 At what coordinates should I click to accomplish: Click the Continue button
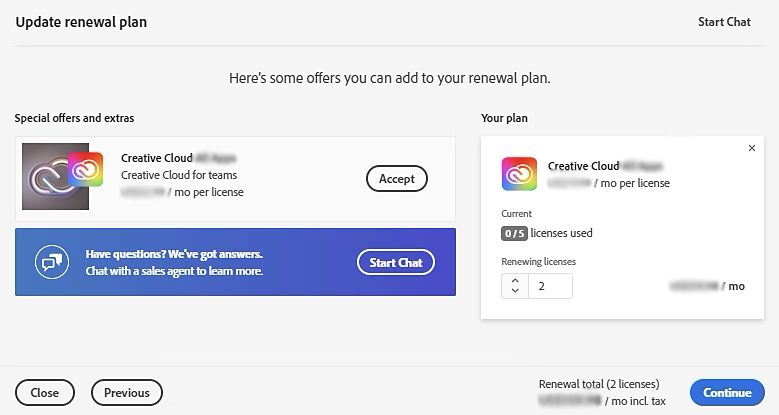click(x=727, y=393)
